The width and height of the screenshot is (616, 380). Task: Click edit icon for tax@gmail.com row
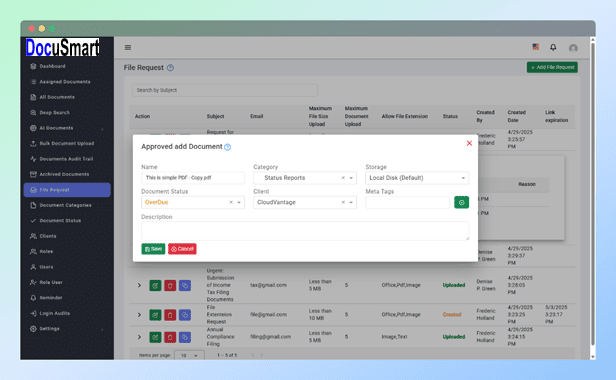[155, 285]
